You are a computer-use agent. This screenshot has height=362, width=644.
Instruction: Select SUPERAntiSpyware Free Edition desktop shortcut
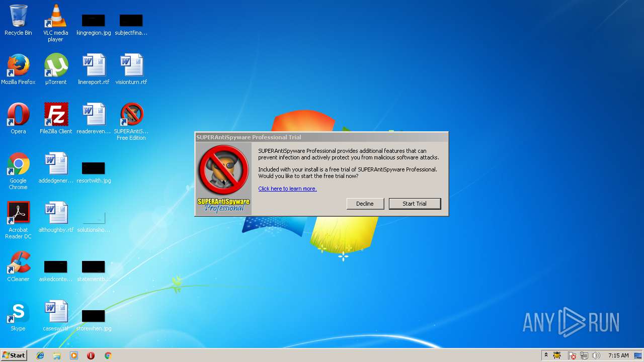(131, 122)
